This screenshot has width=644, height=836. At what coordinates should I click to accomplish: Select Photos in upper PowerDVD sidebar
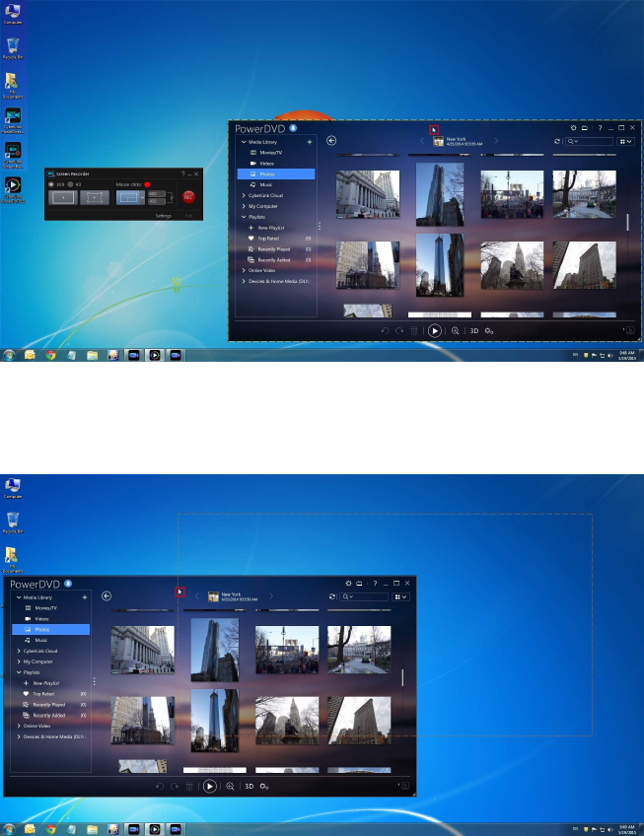click(x=276, y=174)
